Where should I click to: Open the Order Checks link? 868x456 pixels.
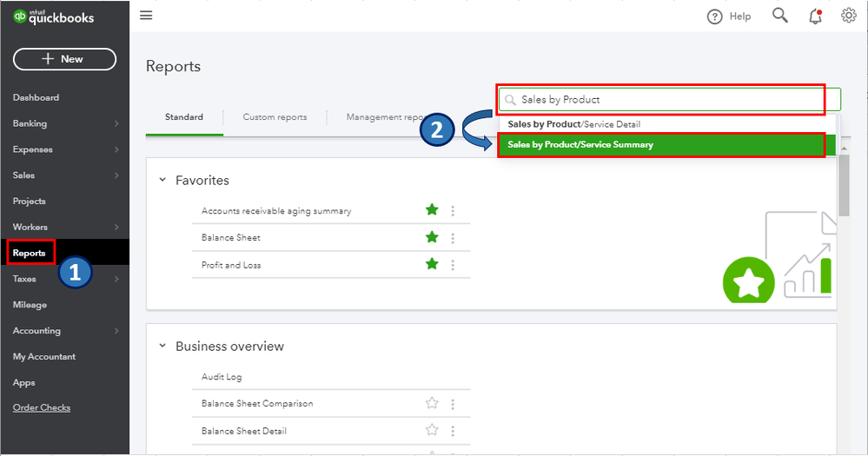coord(42,407)
